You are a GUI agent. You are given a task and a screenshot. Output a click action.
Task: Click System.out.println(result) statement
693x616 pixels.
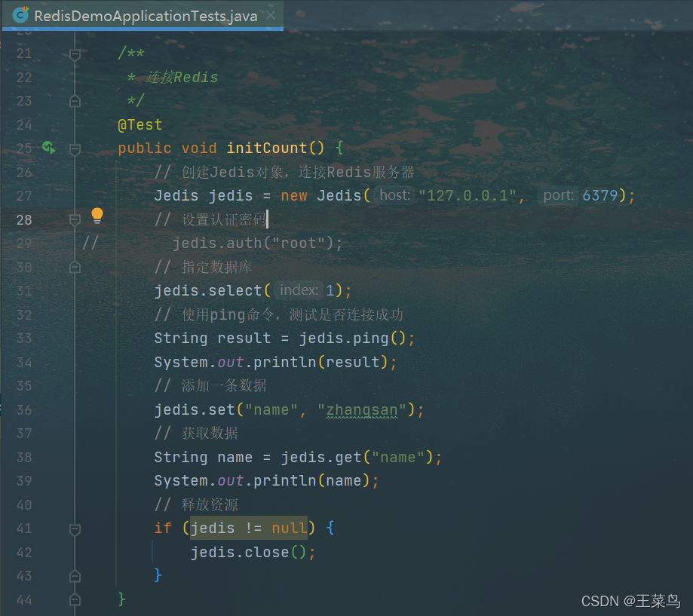[x=275, y=363]
